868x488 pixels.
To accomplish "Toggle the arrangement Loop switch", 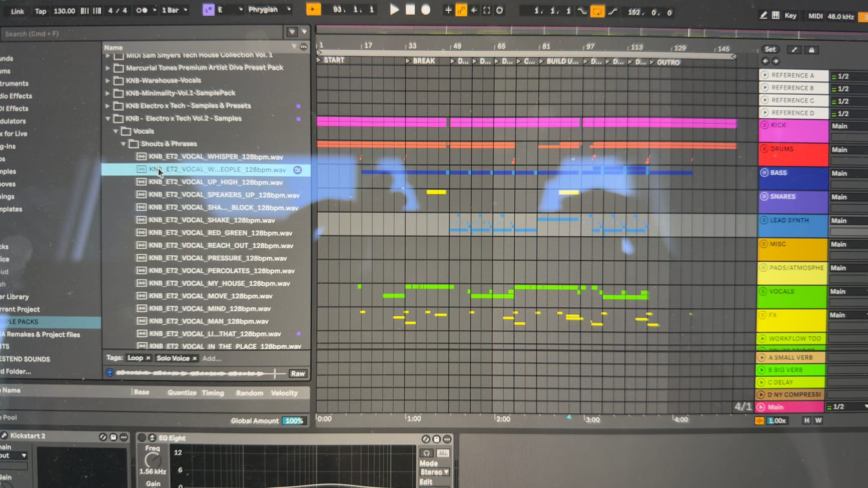I will coord(597,11).
